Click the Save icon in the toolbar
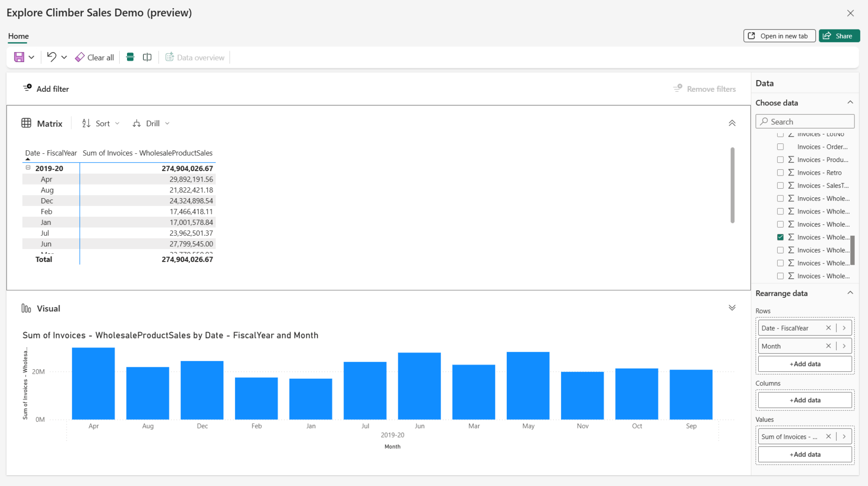Screen dimensions: 868x486 pos(19,57)
